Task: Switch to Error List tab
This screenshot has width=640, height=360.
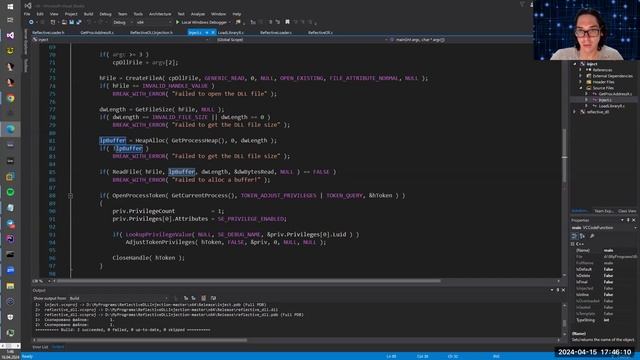Action: [40, 347]
